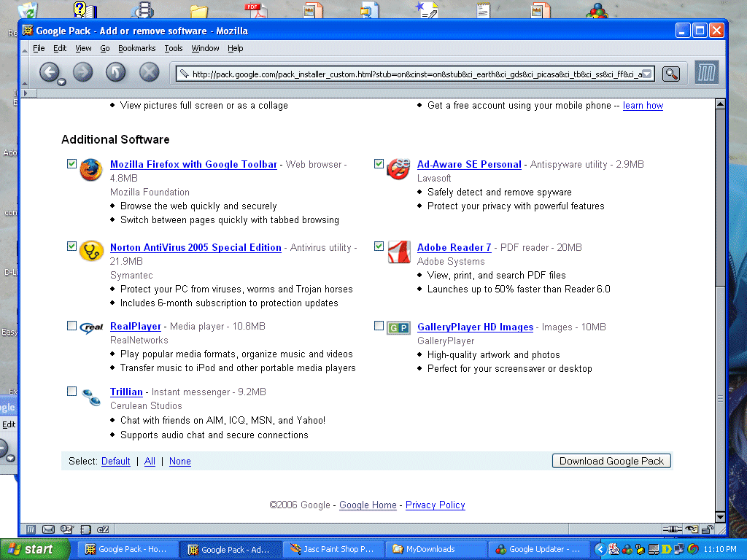Open the Trillian link

pos(126,392)
